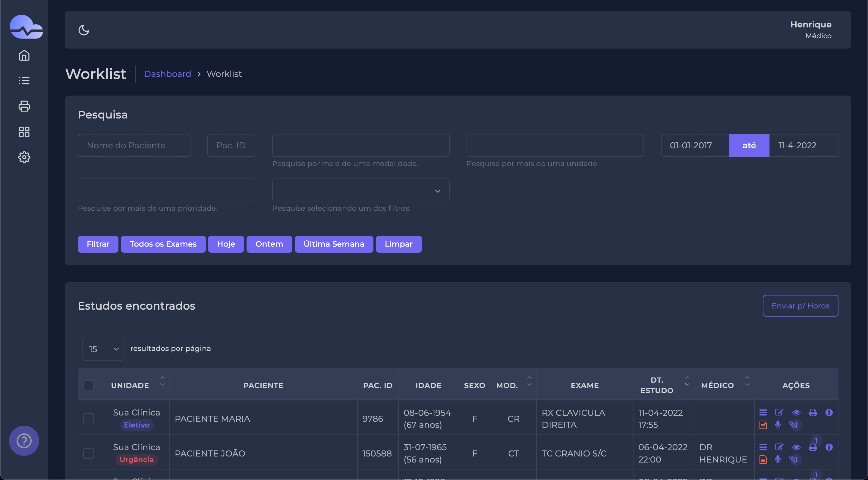Open the report document for PACIENTE MARIA
Viewport: 868px width, 480px height.
[x=763, y=425]
